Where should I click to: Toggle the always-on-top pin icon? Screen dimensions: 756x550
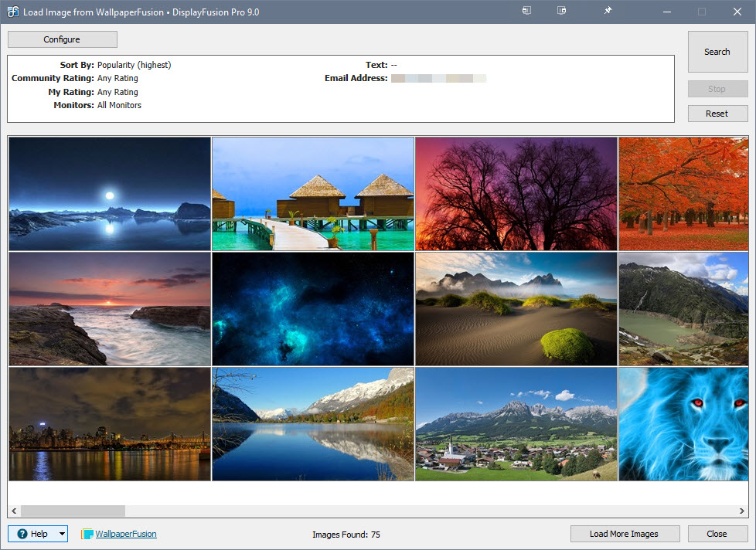coord(607,11)
